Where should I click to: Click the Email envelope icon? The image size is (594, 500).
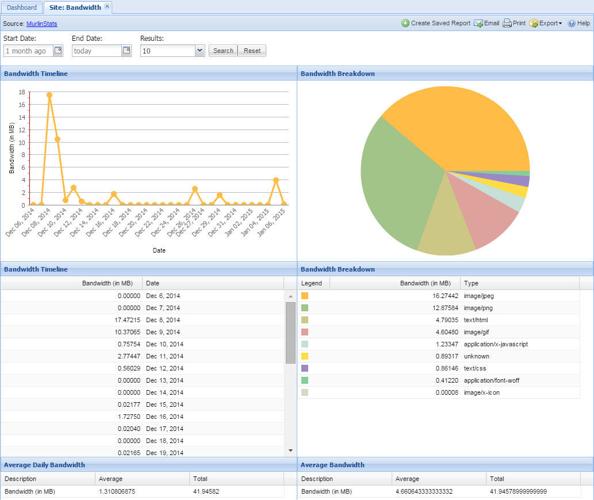pyautogui.click(x=478, y=23)
